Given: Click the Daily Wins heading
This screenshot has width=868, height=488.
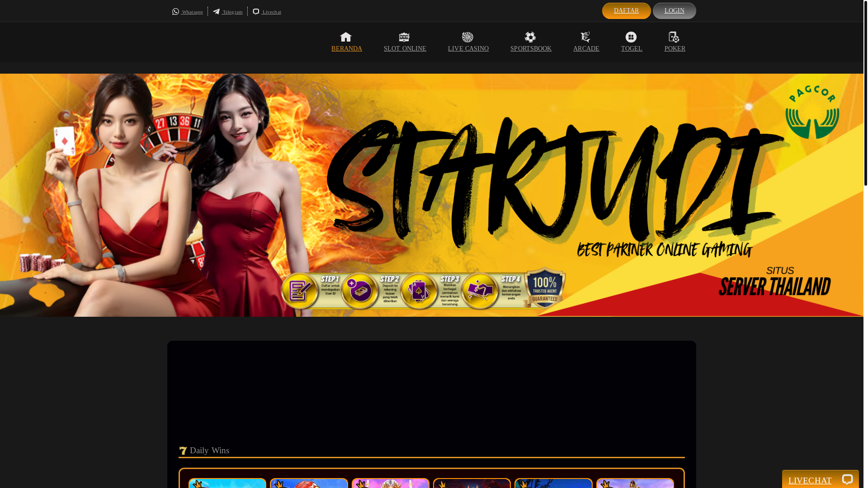Looking at the screenshot, I should pos(209,450).
